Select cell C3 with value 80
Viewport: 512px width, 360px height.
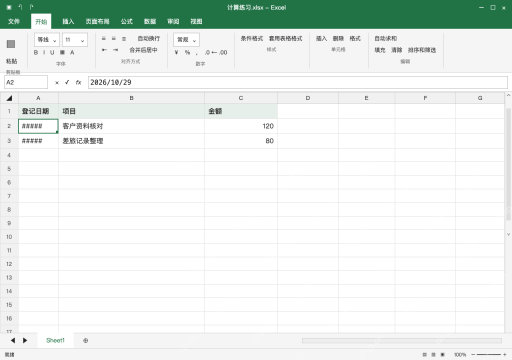[x=241, y=141]
